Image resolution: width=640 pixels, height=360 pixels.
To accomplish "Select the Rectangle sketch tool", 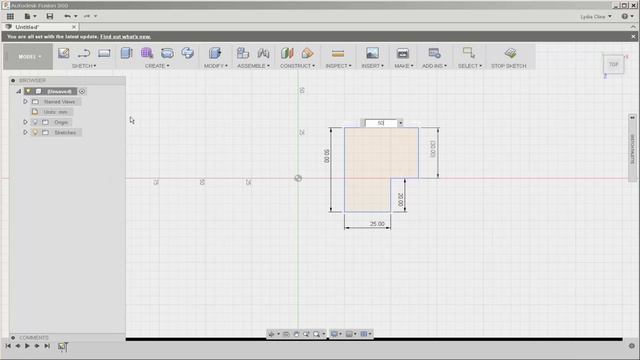I will pyautogui.click(x=104, y=53).
